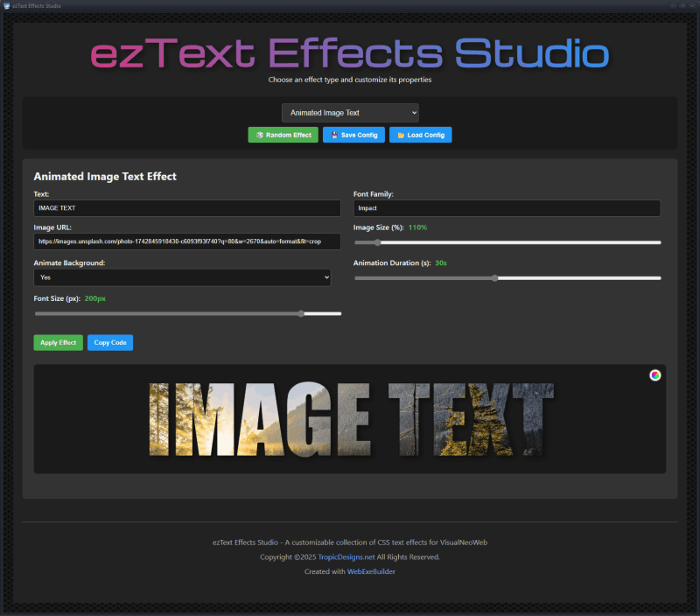Screen dimensions: 700x616
Task: Click inside the Text input showing IMAGE TEXT
Action: tap(186, 208)
